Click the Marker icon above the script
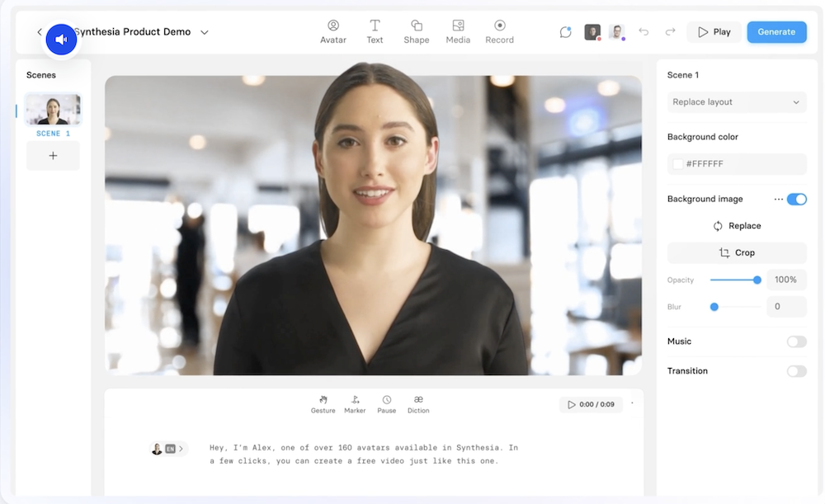 click(x=355, y=403)
